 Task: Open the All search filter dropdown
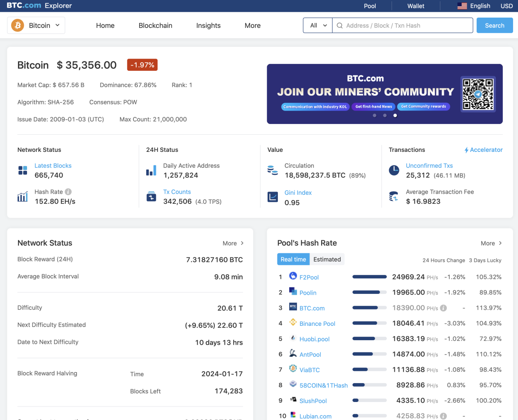click(318, 25)
